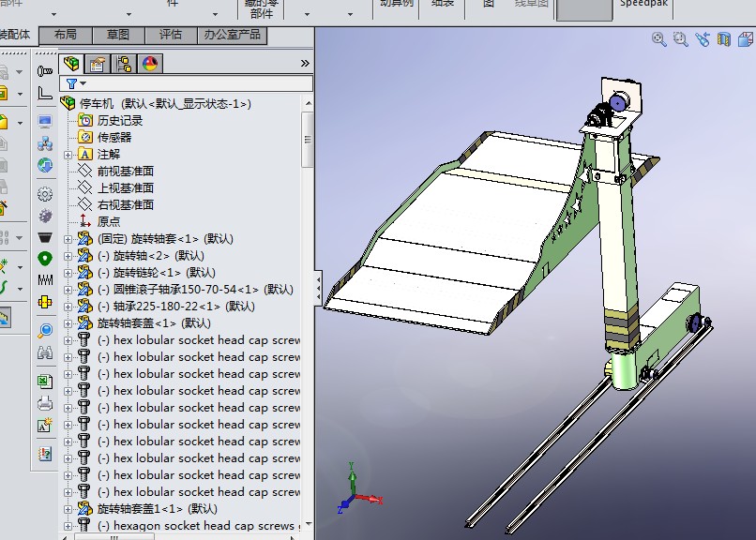Switch to the 办公室产品 tab

tap(232, 35)
